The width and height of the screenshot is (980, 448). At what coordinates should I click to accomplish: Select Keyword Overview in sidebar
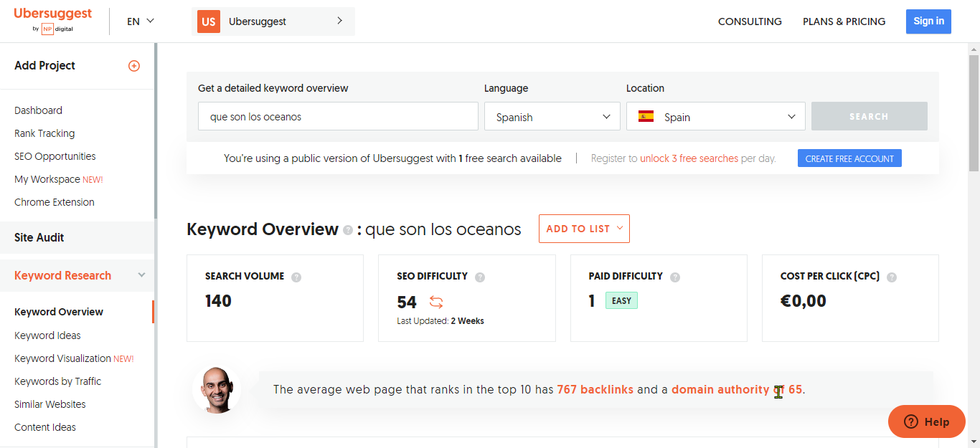click(59, 312)
